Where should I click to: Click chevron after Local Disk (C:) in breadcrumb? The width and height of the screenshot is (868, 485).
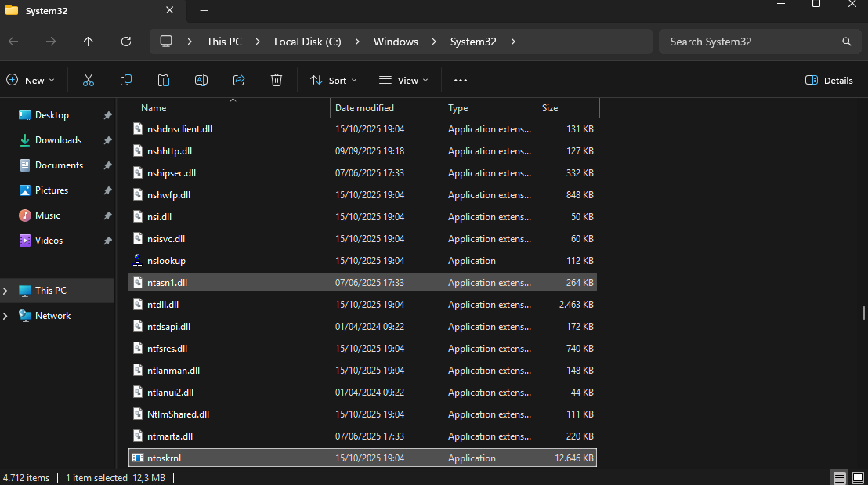click(x=357, y=42)
